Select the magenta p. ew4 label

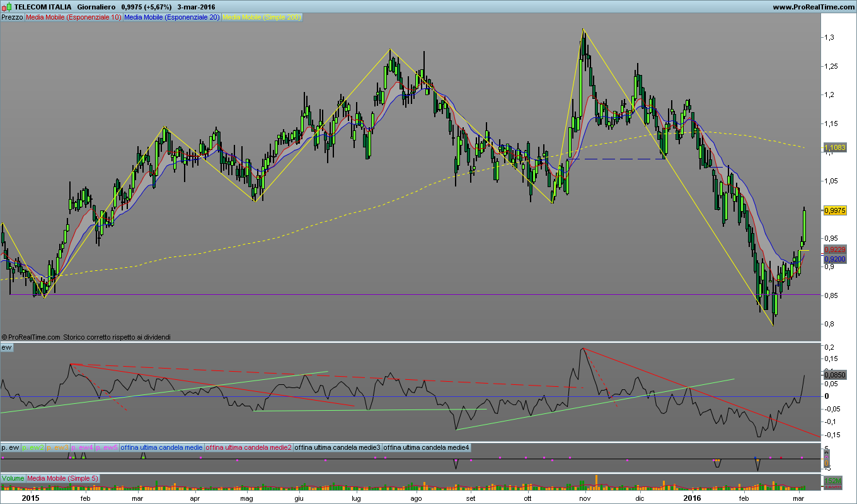coord(83,447)
